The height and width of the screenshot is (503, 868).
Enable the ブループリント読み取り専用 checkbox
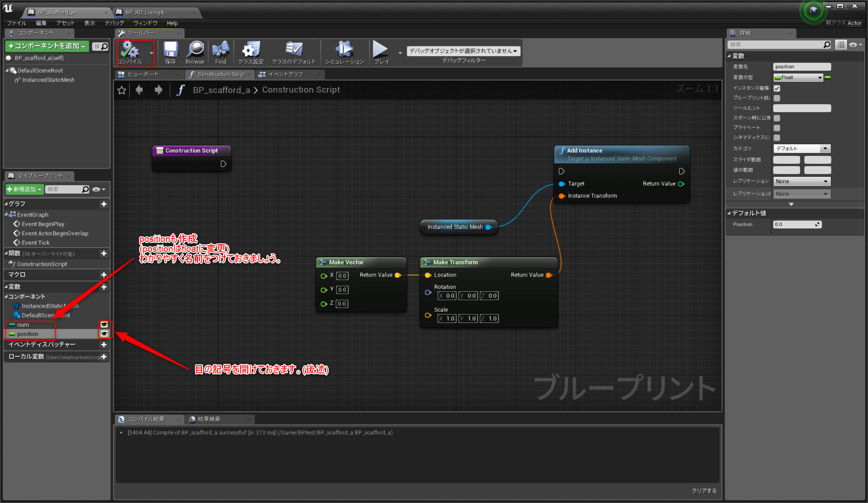(x=777, y=98)
